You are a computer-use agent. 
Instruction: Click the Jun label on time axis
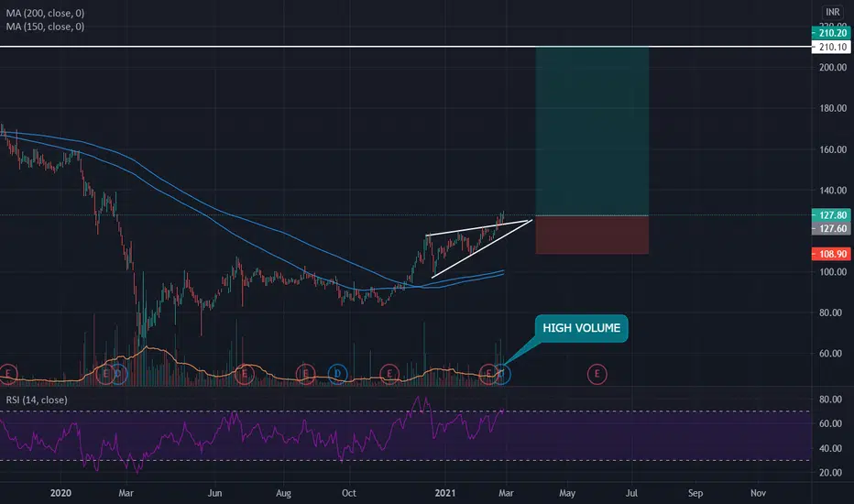pos(214,493)
